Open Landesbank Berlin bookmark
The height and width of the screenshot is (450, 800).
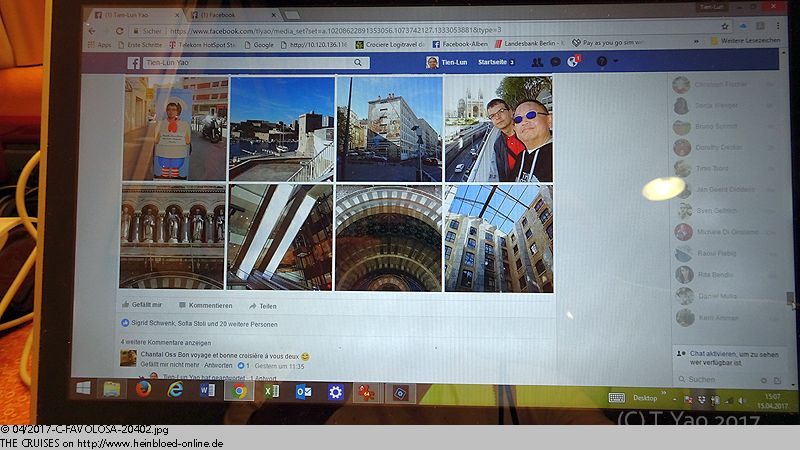[x=530, y=43]
